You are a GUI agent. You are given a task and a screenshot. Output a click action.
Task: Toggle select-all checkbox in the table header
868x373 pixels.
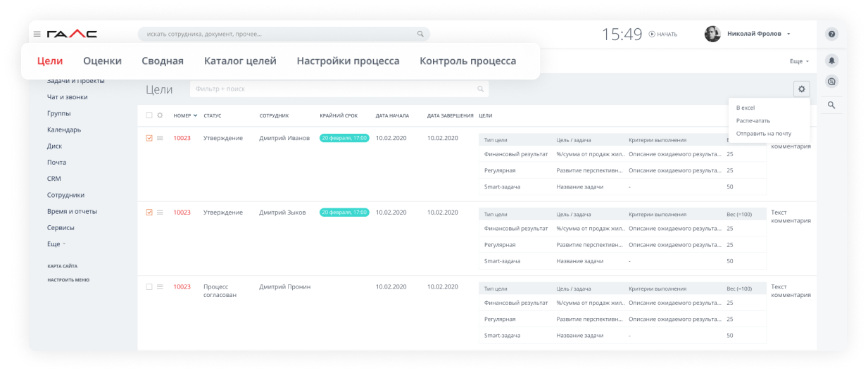[149, 115]
